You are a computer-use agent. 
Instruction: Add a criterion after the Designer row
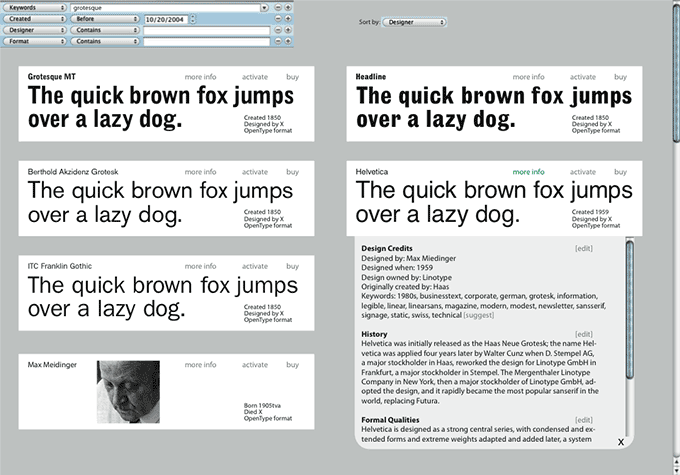[x=288, y=30]
